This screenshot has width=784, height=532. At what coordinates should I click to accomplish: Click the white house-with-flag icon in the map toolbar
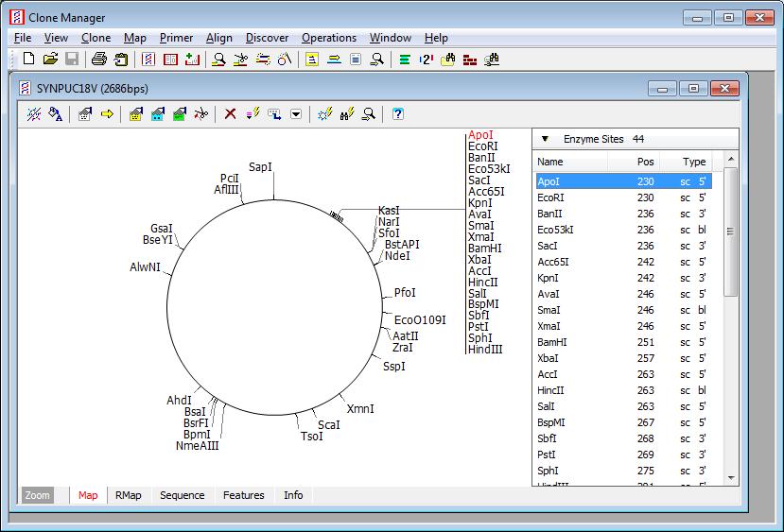(x=85, y=114)
